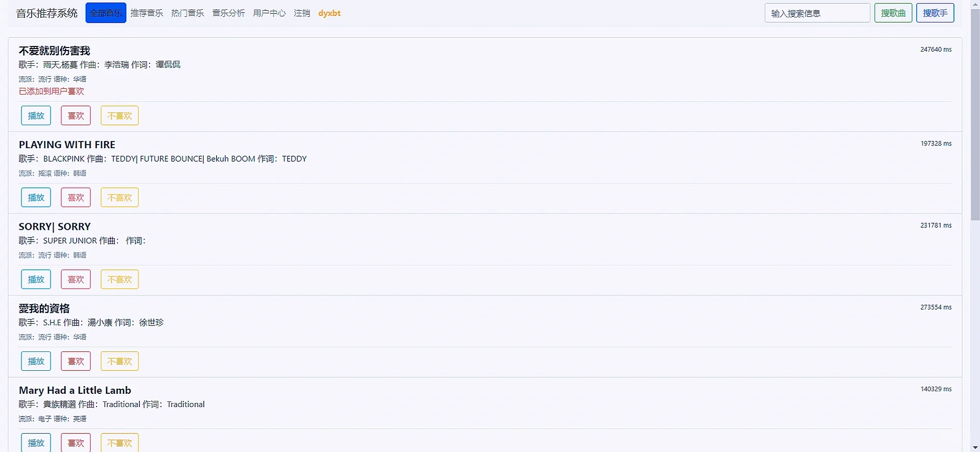Focus the 输入搜索信息 search field

click(x=817, y=13)
